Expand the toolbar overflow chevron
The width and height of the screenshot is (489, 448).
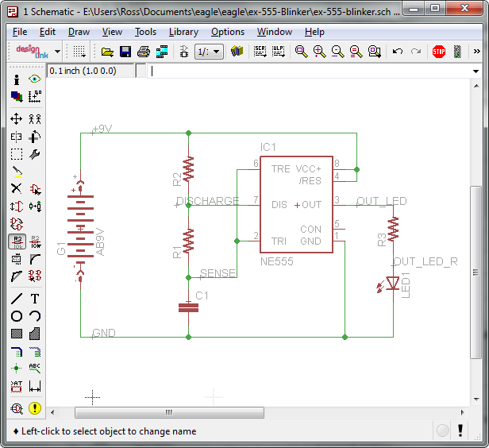(x=476, y=51)
